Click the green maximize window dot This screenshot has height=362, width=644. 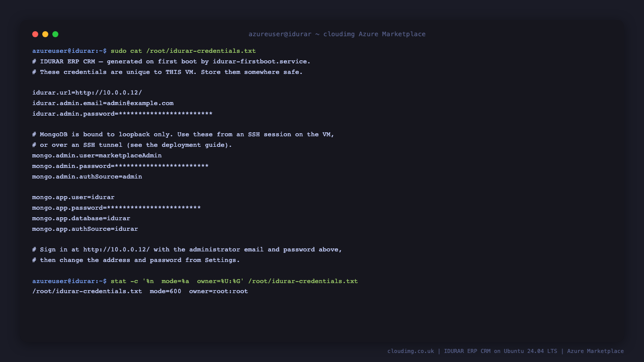(x=55, y=34)
